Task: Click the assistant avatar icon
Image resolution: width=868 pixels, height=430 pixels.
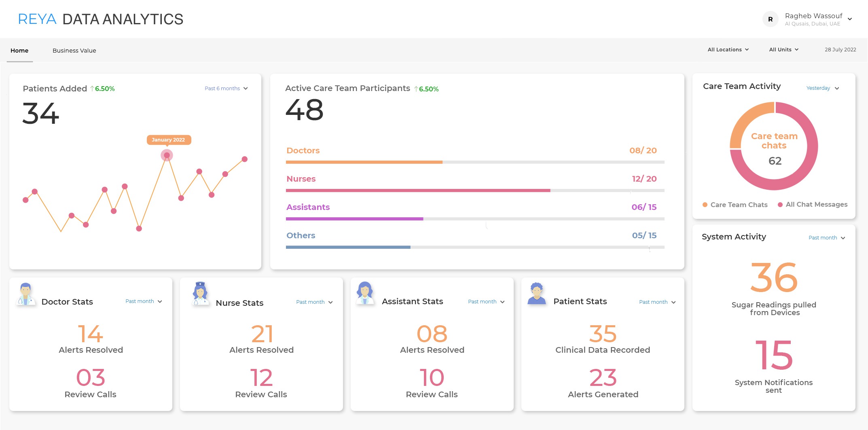Action: 365,293
